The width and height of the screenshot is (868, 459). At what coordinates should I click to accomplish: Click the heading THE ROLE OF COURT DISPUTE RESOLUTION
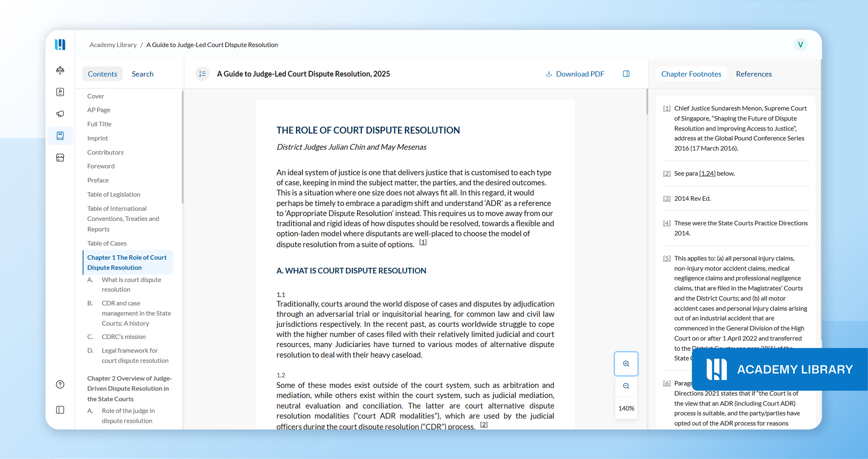point(368,130)
